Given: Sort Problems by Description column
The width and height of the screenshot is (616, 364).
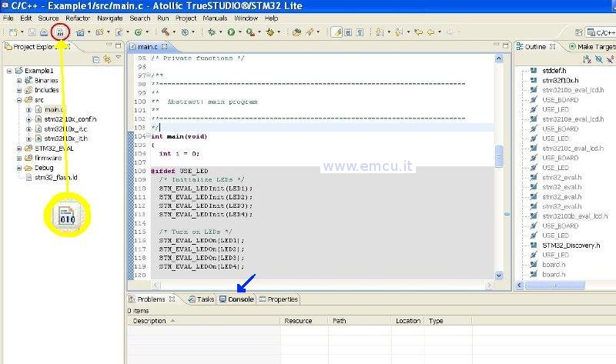Looking at the screenshot, I should tap(203, 321).
